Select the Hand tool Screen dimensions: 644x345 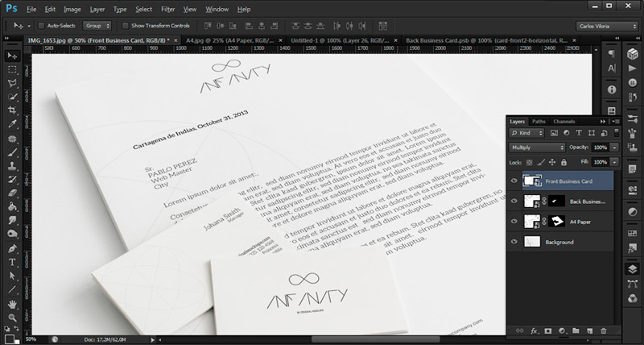12,304
